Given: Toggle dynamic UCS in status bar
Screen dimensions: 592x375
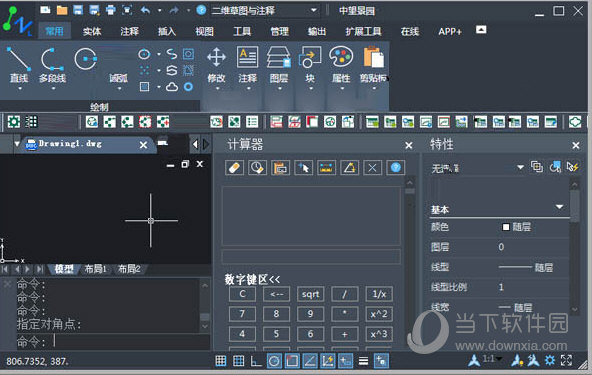Looking at the screenshot, I should [x=328, y=361].
